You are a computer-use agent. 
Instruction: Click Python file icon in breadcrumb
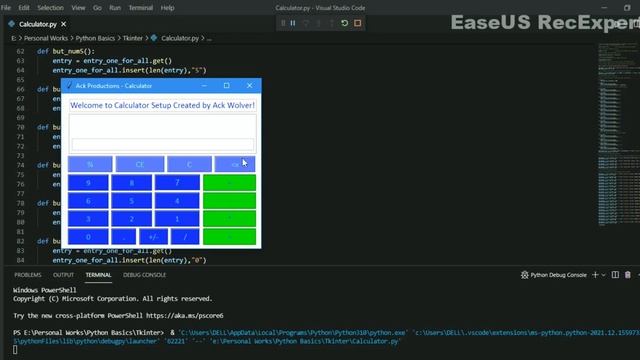[154, 38]
